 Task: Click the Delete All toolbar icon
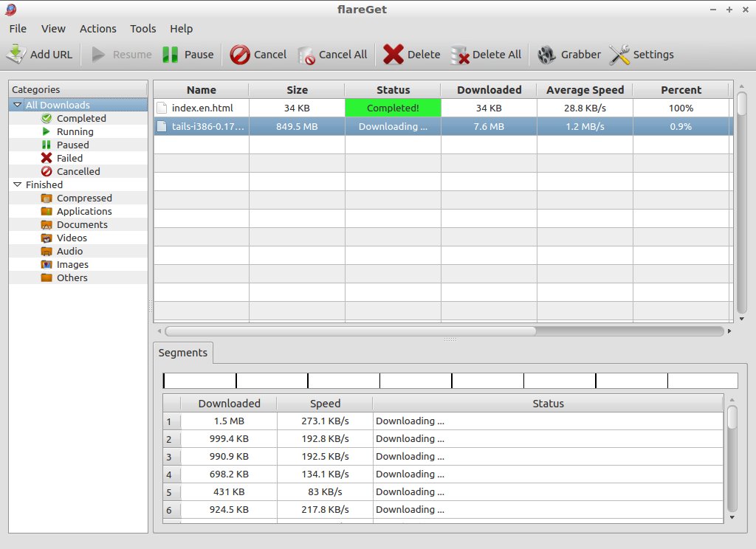point(459,55)
